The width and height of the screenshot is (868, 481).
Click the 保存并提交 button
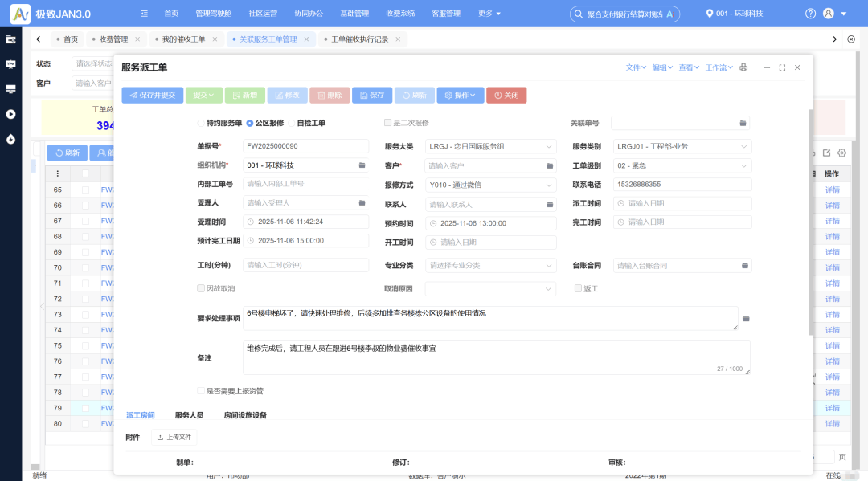coord(150,95)
